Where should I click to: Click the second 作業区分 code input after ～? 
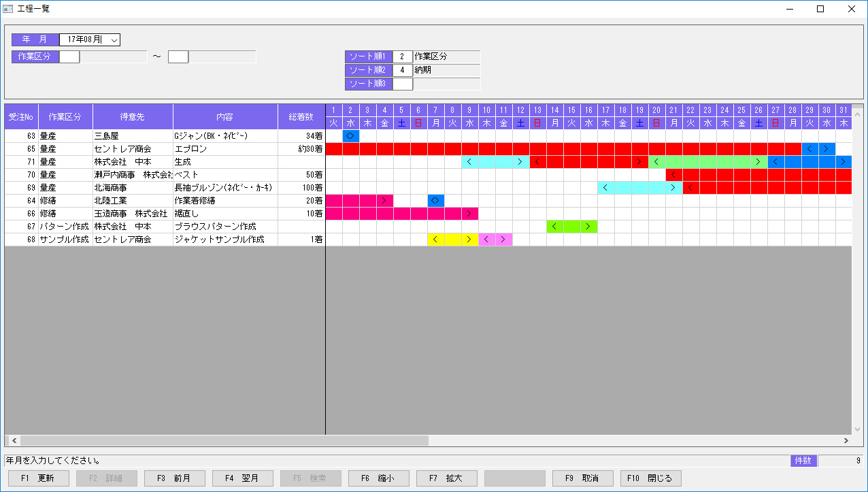[178, 56]
